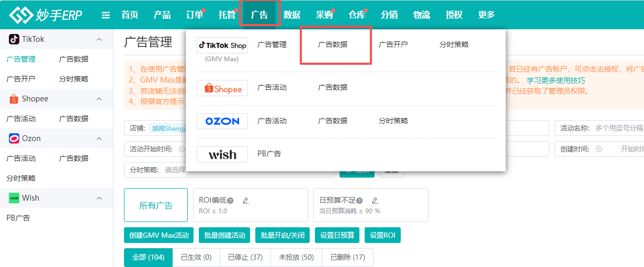Click the clock icon in 创建时间 field

click(x=598, y=149)
